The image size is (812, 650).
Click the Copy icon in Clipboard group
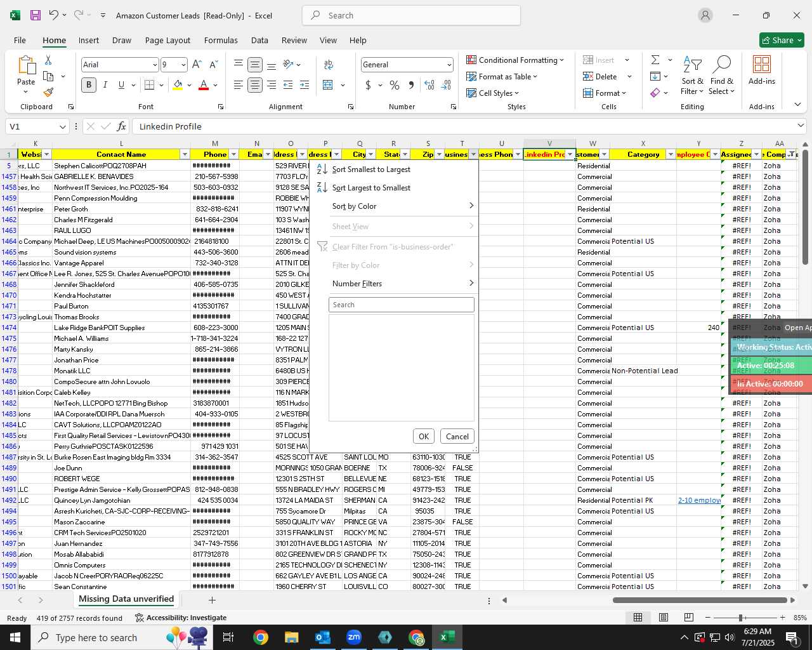click(x=48, y=76)
